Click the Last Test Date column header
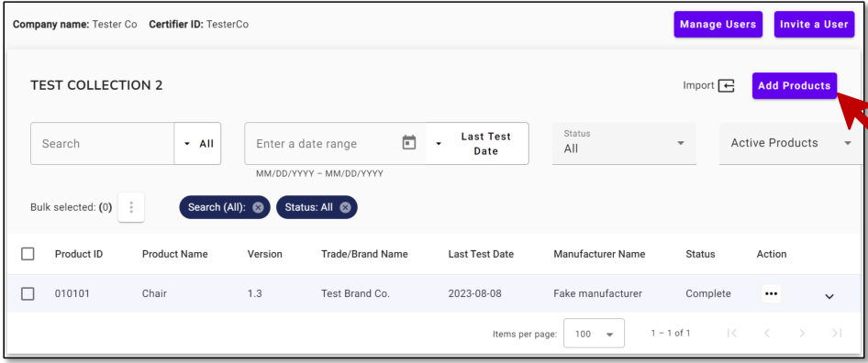Image resolution: width=868 pixels, height=363 pixels. click(x=481, y=254)
